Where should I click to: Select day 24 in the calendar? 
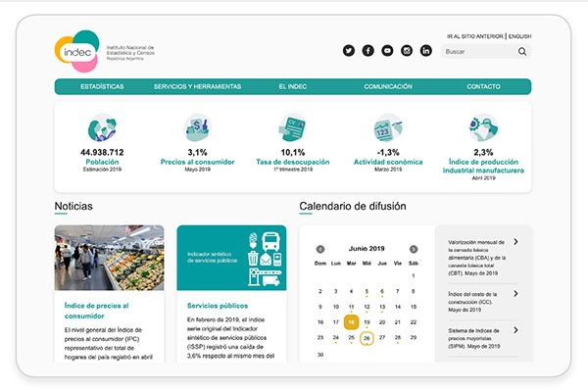[335, 337]
